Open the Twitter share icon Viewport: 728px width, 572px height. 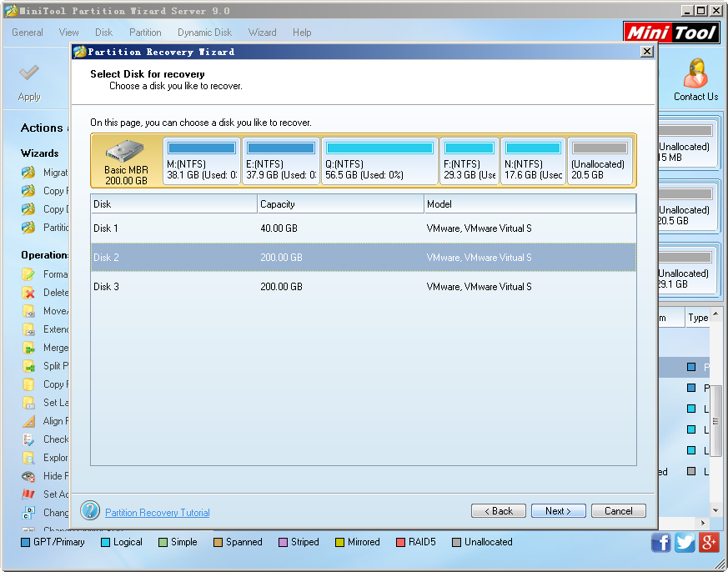coord(685,542)
